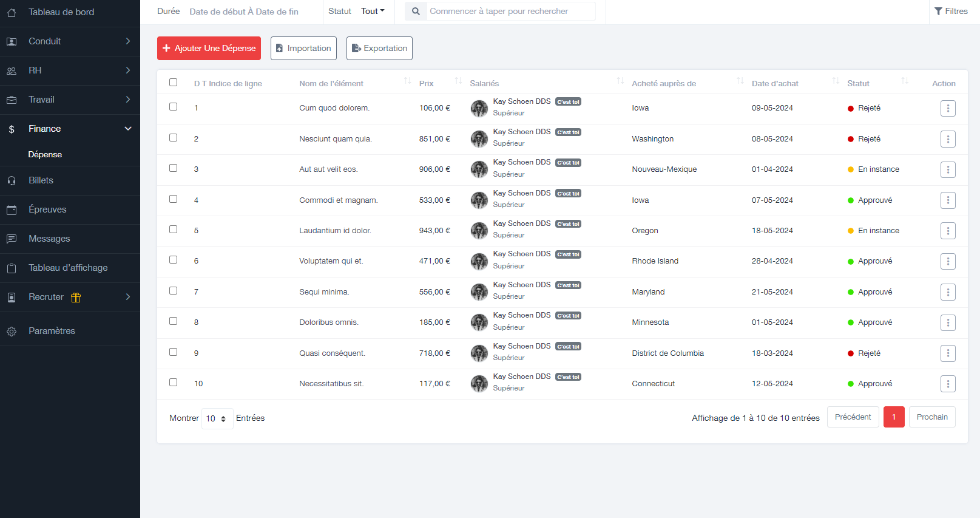
Task: Open three-dot action menu for row 1
Action: tap(948, 108)
